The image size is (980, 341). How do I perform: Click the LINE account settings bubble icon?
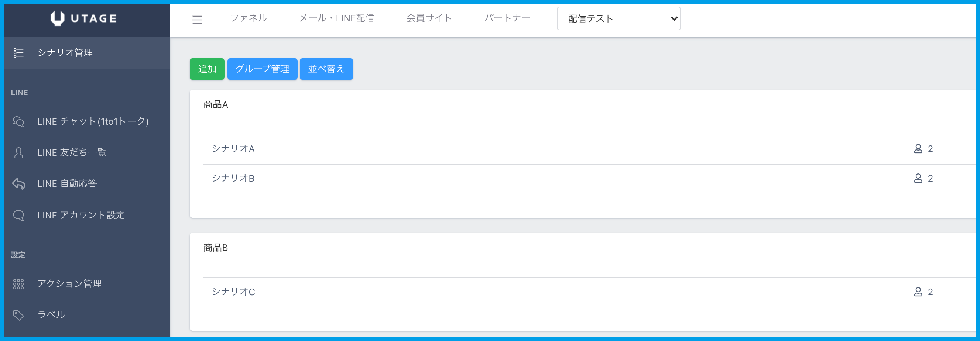tap(18, 215)
